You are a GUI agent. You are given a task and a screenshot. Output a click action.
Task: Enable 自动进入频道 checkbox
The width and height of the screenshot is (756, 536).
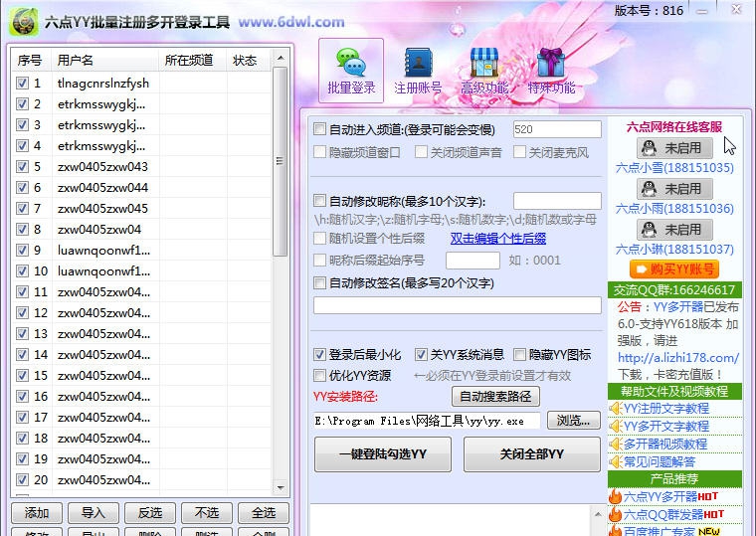(x=319, y=129)
